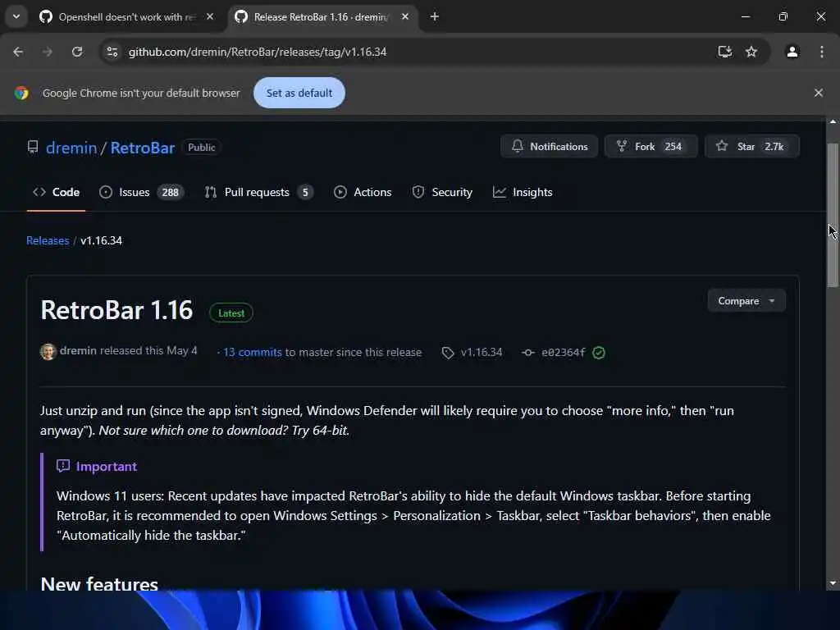This screenshot has width=840, height=630.
Task: Open the Insights tab
Action: pos(523,192)
